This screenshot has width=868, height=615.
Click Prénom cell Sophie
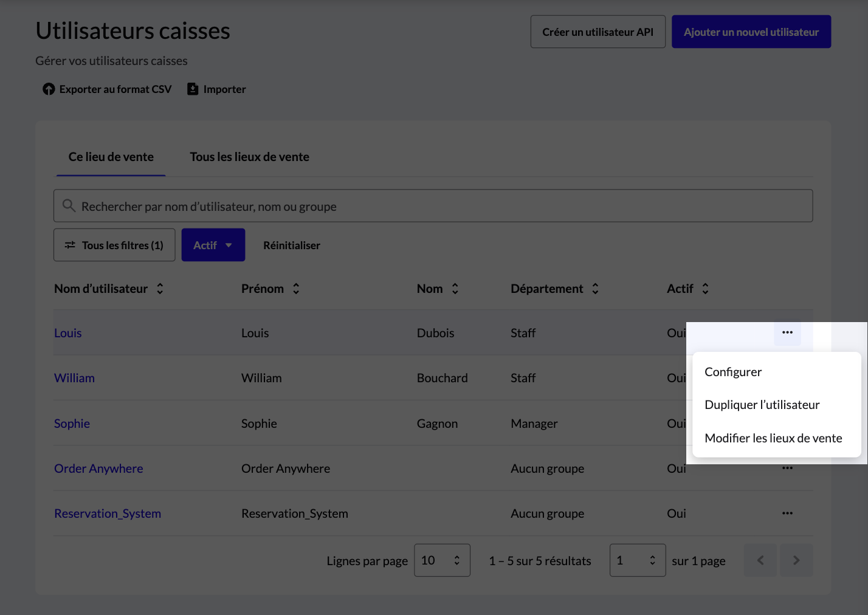coord(259,424)
